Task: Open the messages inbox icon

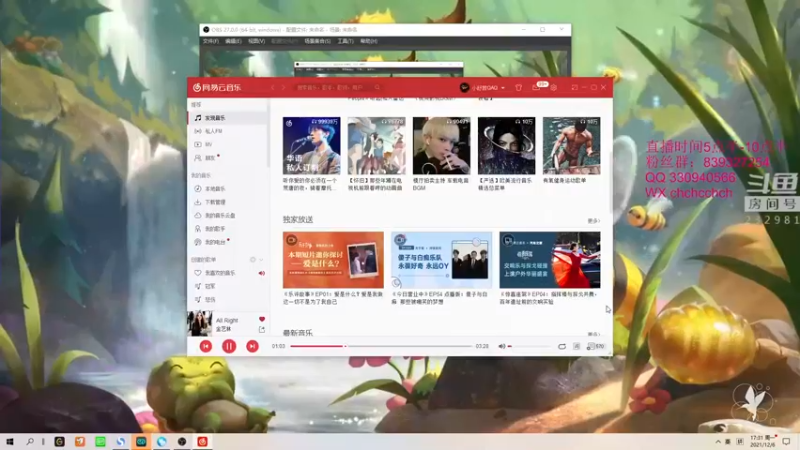Action: pyautogui.click(x=536, y=88)
